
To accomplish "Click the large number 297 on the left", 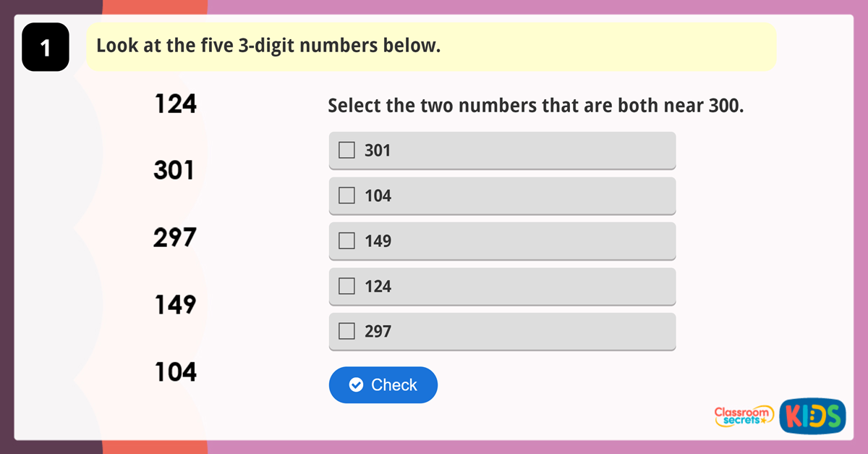I will coord(174,237).
